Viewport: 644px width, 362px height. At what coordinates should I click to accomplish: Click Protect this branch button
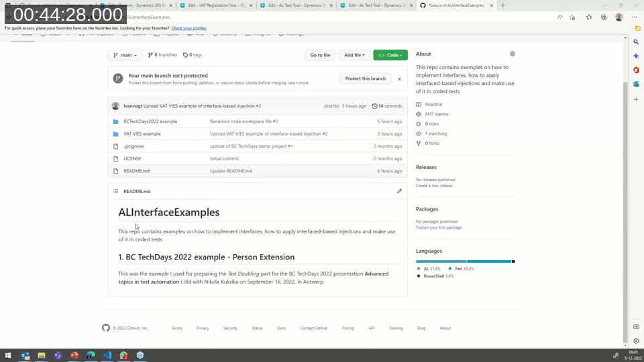(366, 78)
